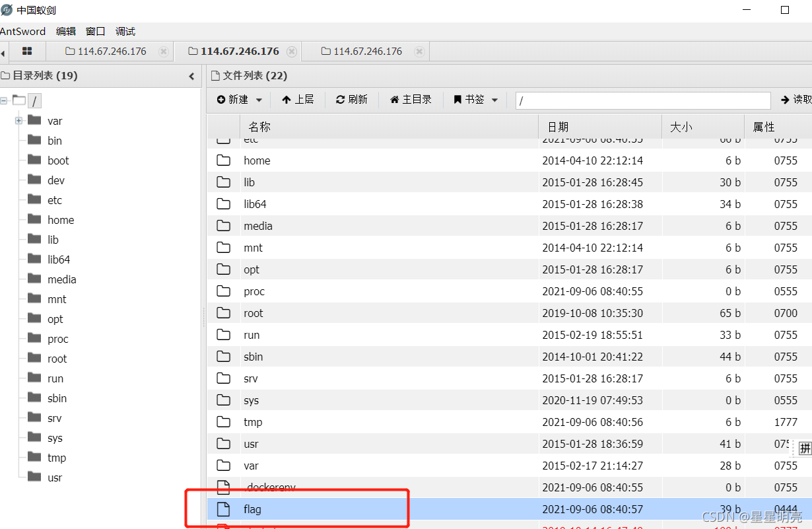Viewport: 812px width, 529px height.
Task: Collapse the 目录列表 panel with arrow
Action: (191, 76)
